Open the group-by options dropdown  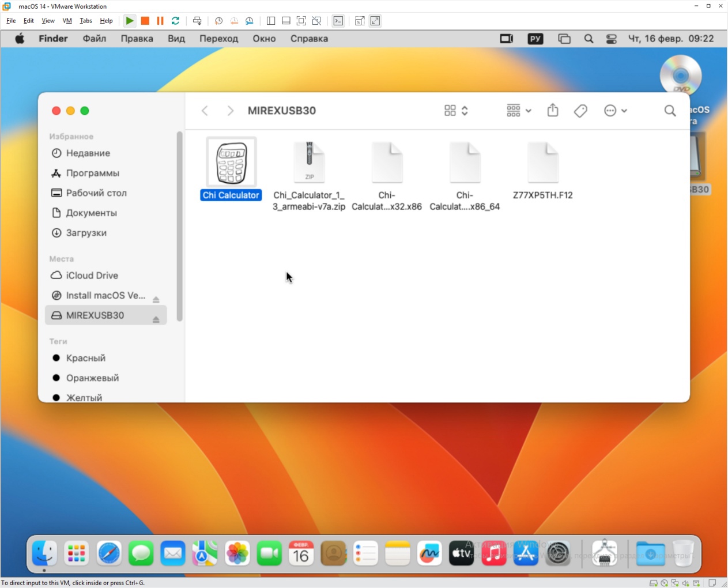[519, 111]
